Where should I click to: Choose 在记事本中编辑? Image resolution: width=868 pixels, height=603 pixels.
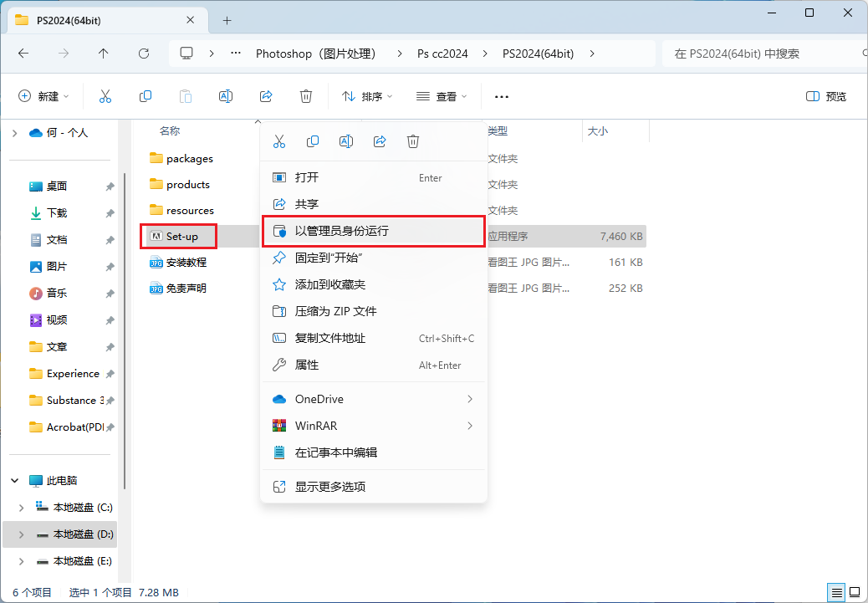click(x=374, y=452)
